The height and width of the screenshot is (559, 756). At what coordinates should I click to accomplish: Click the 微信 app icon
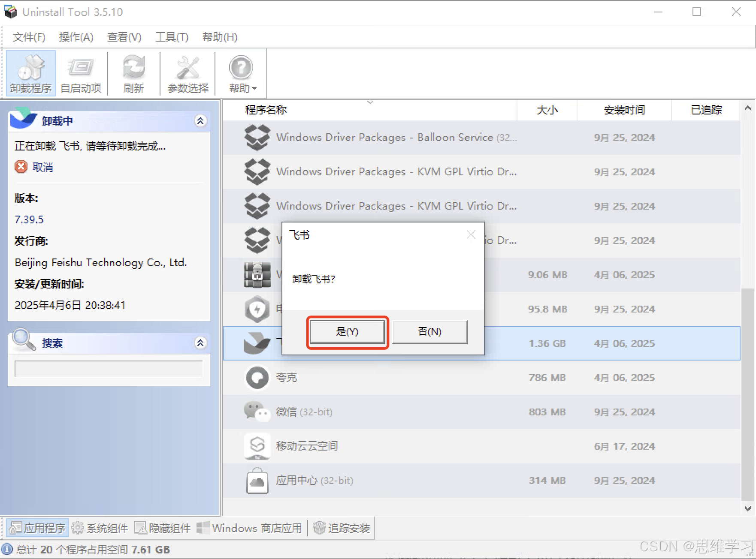[257, 412]
